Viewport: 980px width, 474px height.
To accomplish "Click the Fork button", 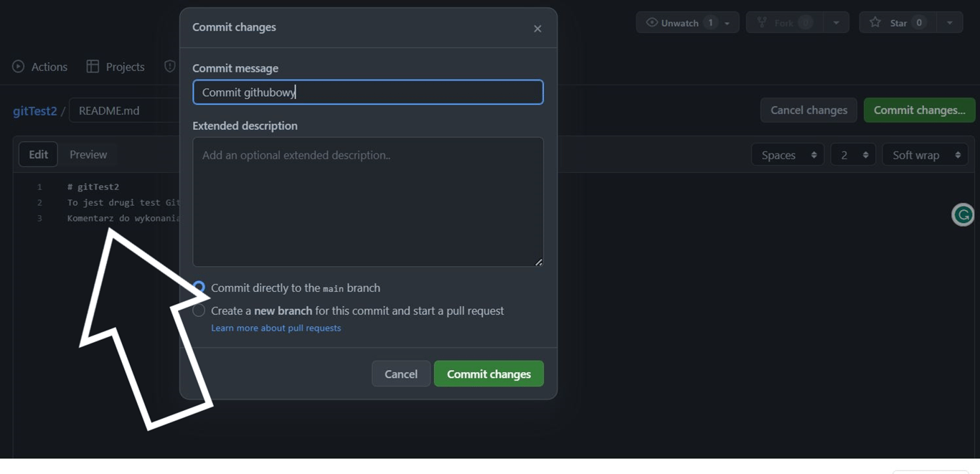I will click(x=783, y=22).
